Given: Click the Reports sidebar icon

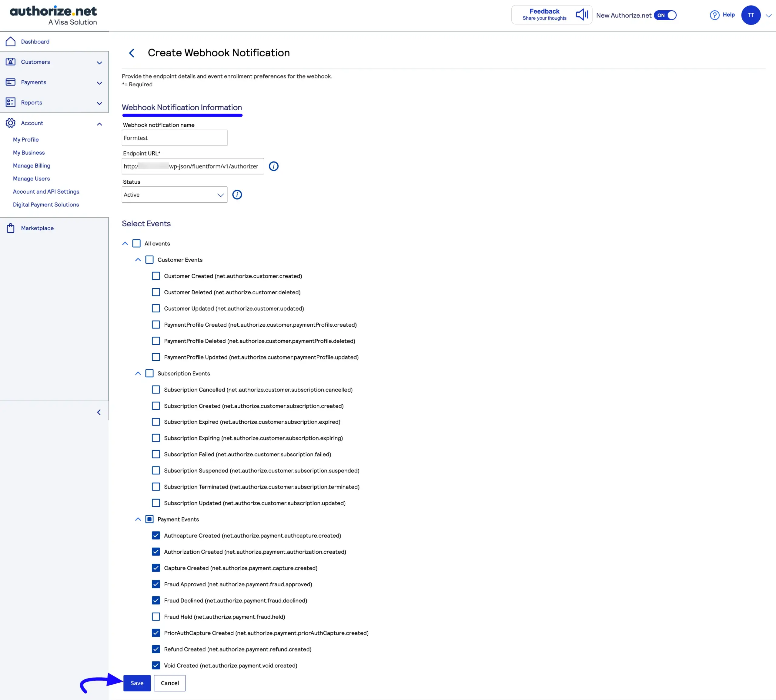Looking at the screenshot, I should tap(10, 102).
